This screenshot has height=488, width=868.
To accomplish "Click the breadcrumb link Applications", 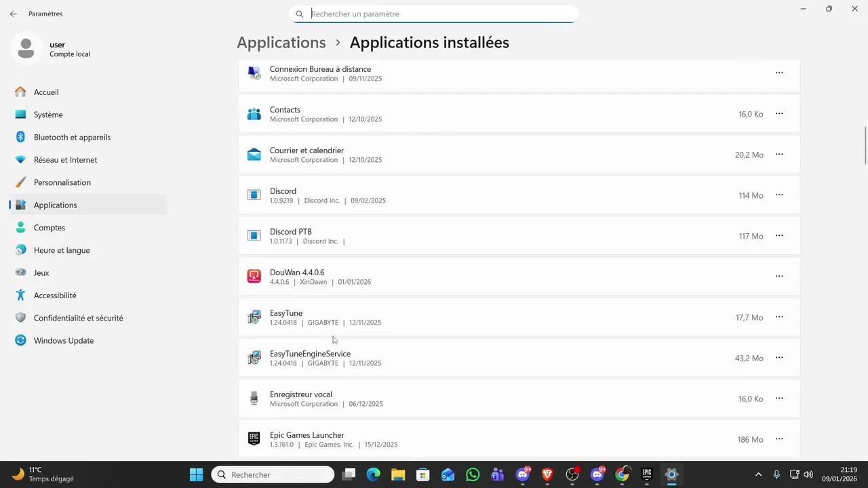I will [281, 43].
